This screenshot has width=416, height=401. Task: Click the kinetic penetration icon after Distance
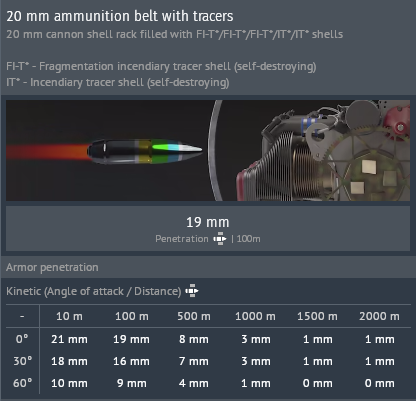point(192,291)
